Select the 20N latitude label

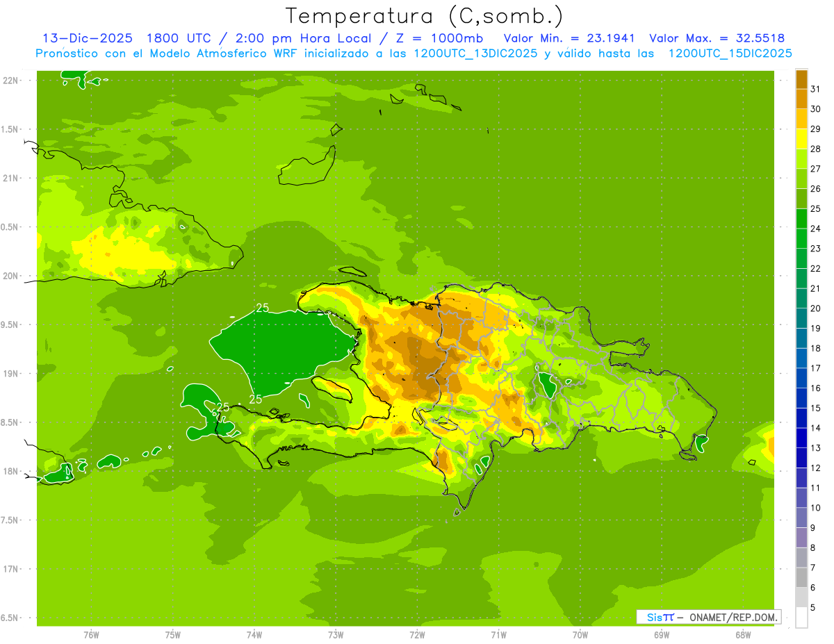point(10,276)
